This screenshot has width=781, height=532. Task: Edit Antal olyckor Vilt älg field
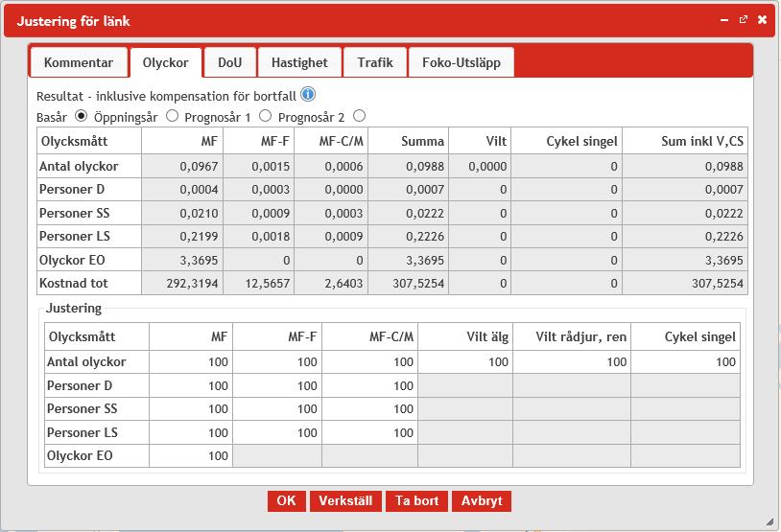tap(465, 361)
